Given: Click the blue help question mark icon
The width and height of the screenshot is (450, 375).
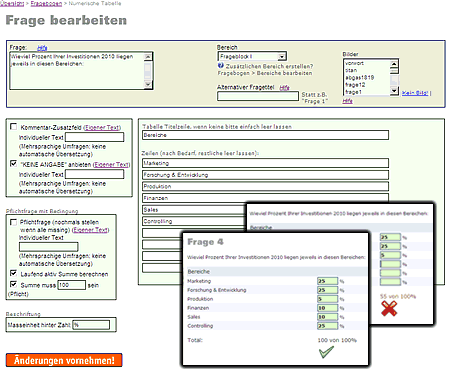Looking at the screenshot, I should (221, 66).
